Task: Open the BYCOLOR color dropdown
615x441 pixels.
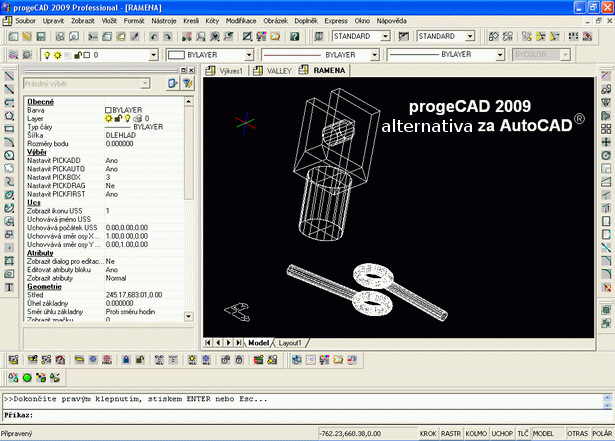Action: coord(571,54)
